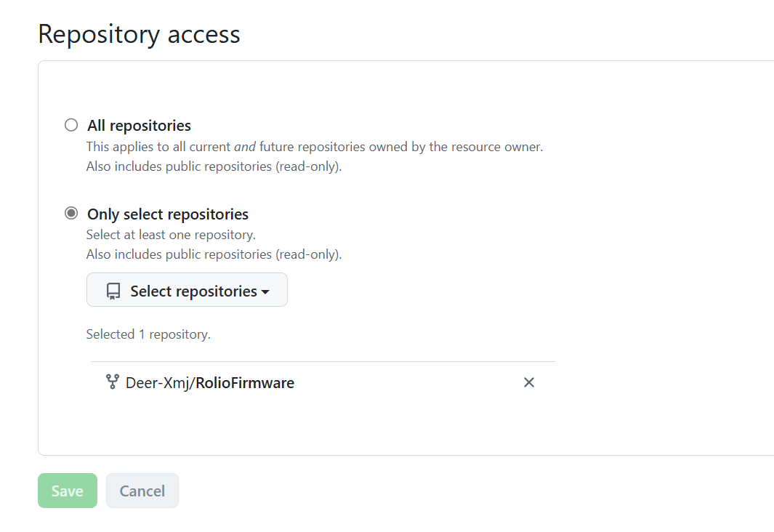Click the read-only note under Only select repositories

(214, 254)
